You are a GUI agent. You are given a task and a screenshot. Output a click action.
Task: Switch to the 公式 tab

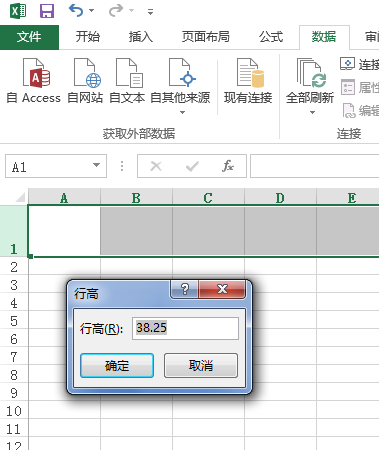271,37
